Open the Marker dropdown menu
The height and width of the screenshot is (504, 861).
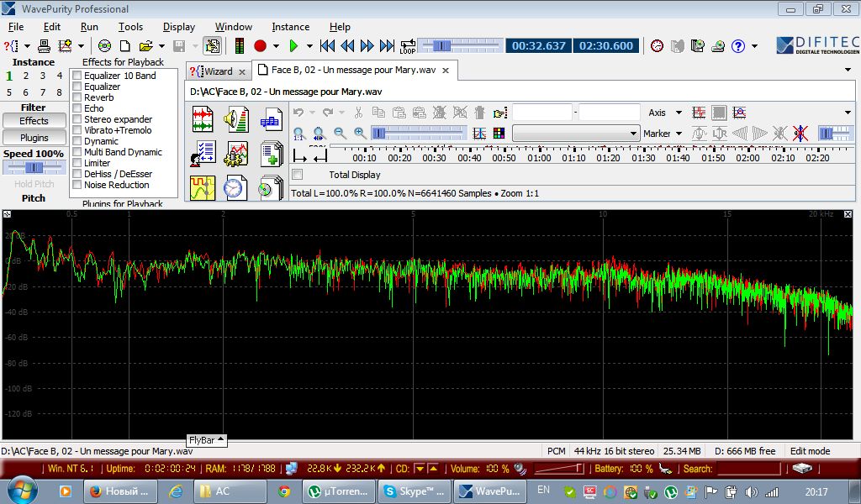[x=679, y=134]
